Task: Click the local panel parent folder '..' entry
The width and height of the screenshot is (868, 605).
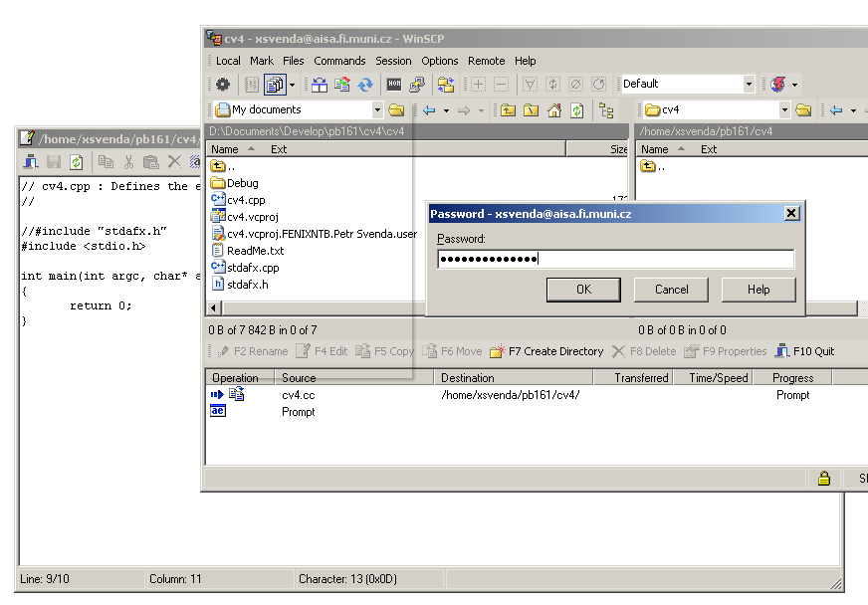Action: 223,166
